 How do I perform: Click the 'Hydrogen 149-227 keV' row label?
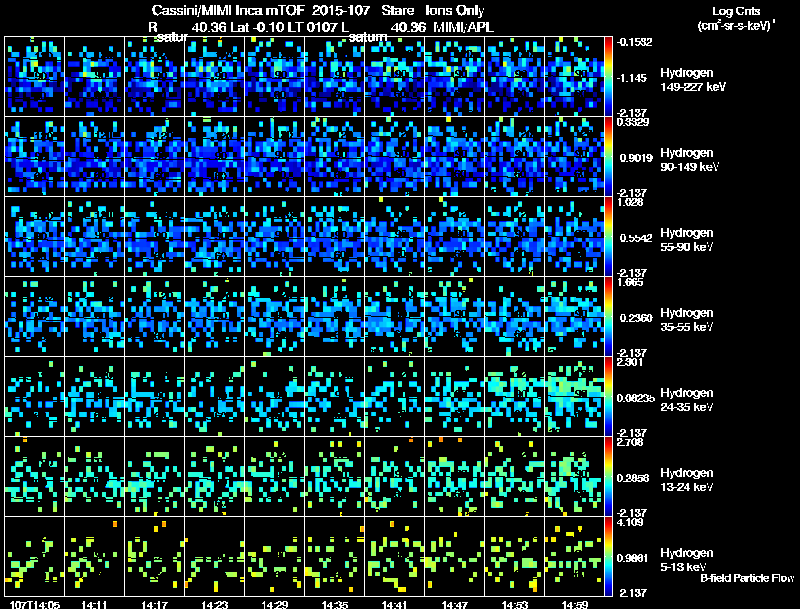point(692,80)
